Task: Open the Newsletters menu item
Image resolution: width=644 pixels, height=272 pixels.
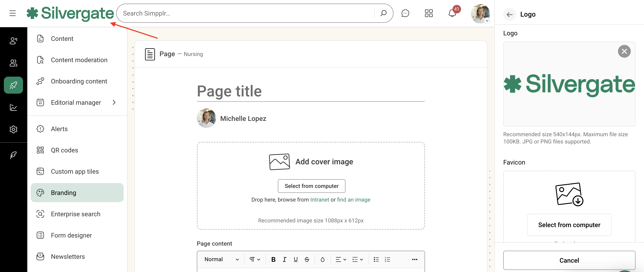Action: pos(68,256)
